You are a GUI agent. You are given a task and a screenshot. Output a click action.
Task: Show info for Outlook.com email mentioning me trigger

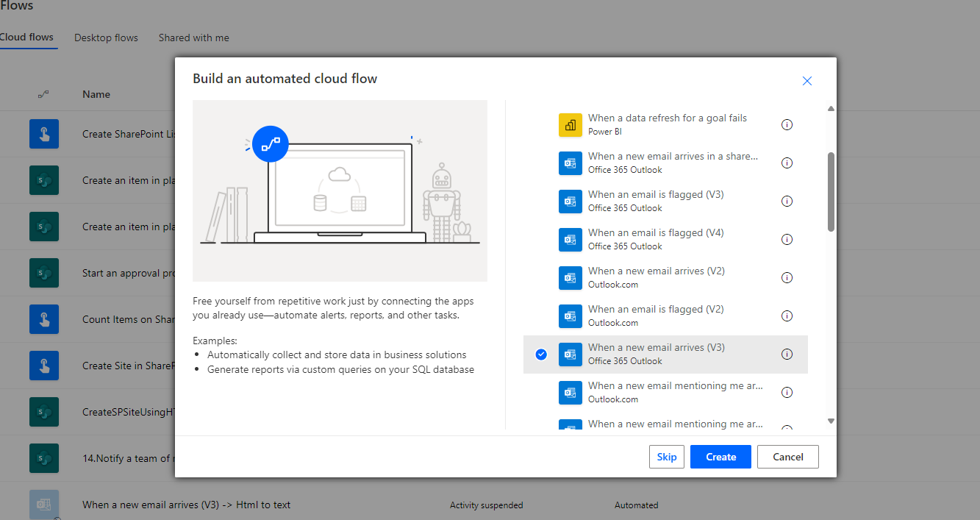coord(787,393)
